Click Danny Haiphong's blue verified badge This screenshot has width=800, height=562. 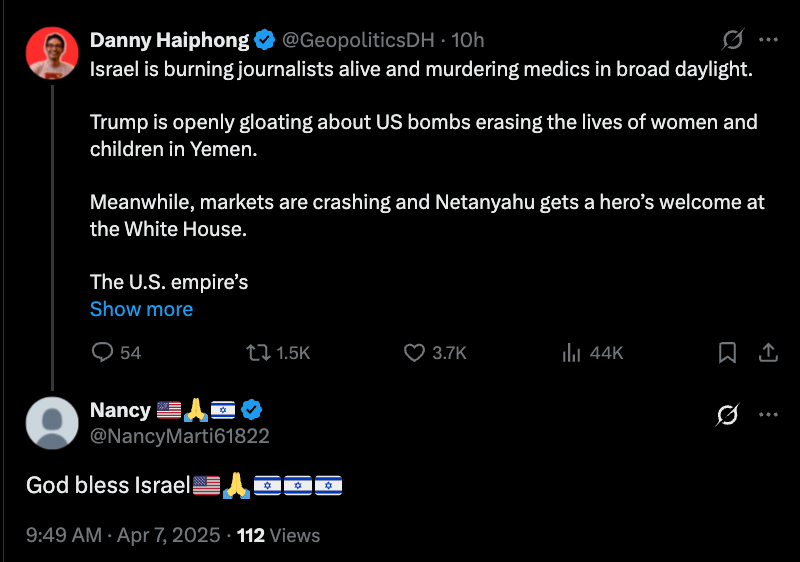pyautogui.click(x=264, y=40)
